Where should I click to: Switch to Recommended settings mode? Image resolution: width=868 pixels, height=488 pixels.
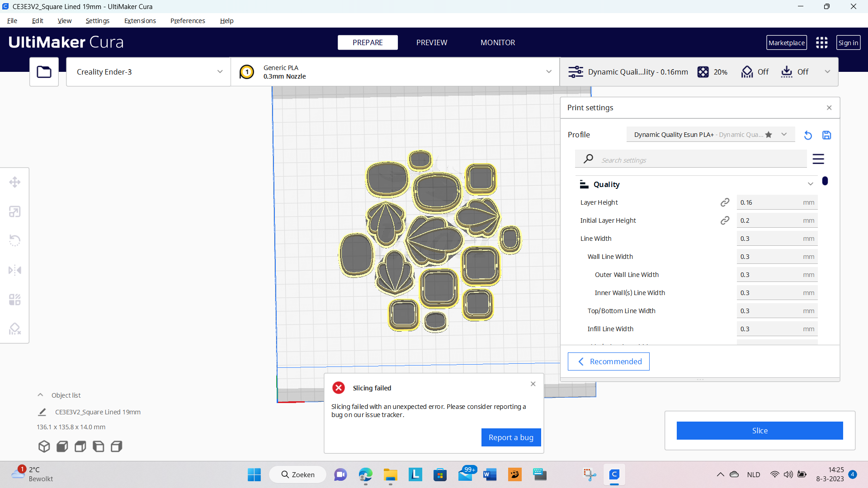click(x=609, y=361)
